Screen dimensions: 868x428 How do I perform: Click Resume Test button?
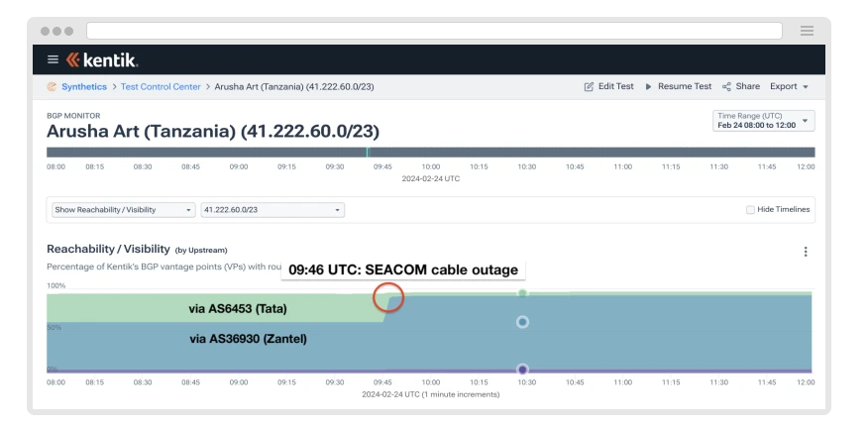[679, 86]
